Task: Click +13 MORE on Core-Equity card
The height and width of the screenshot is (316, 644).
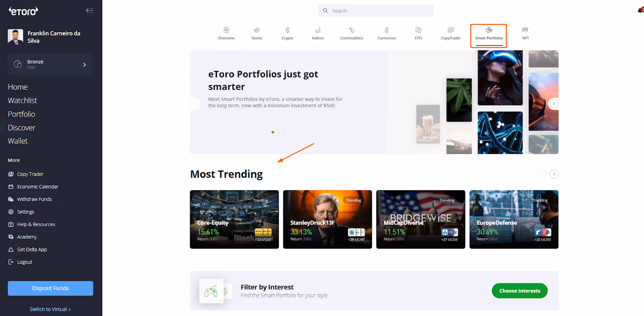Action: tap(263, 239)
